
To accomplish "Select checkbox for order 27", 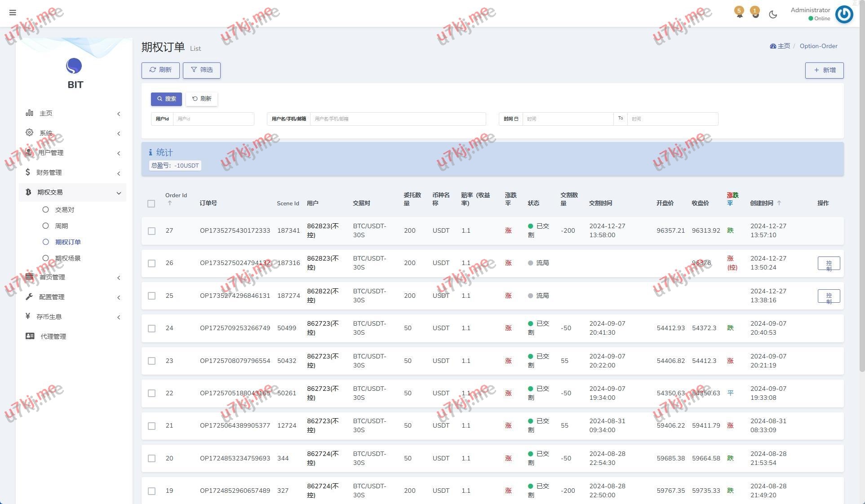I will click(151, 231).
